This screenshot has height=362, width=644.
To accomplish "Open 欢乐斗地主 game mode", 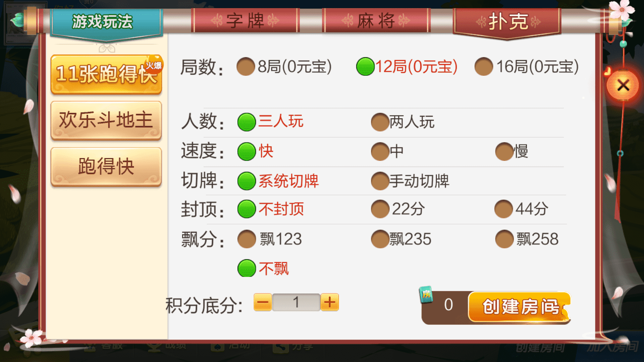I will coord(106,120).
